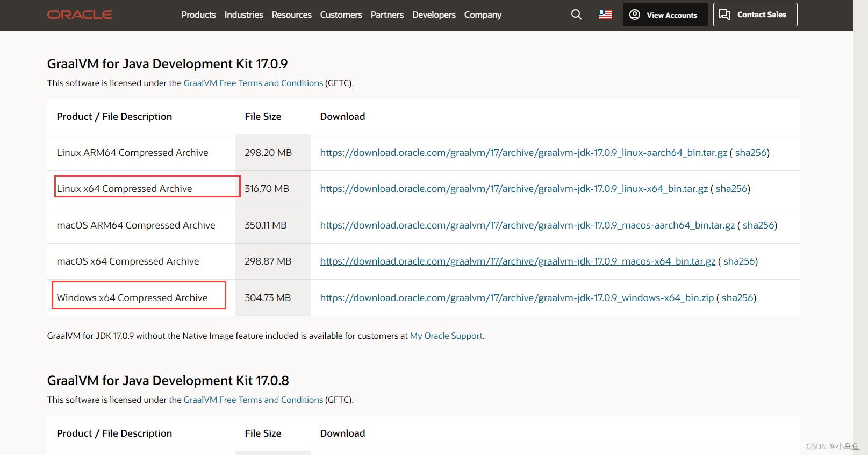Open sha256 link for macos-aarch64
Image resolution: width=868 pixels, height=455 pixels.
(x=758, y=225)
